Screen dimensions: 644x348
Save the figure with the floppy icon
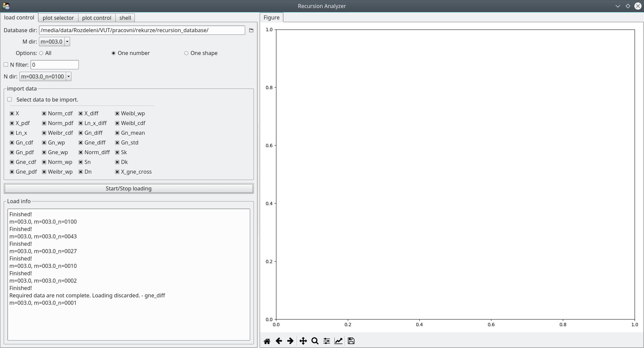click(x=351, y=341)
